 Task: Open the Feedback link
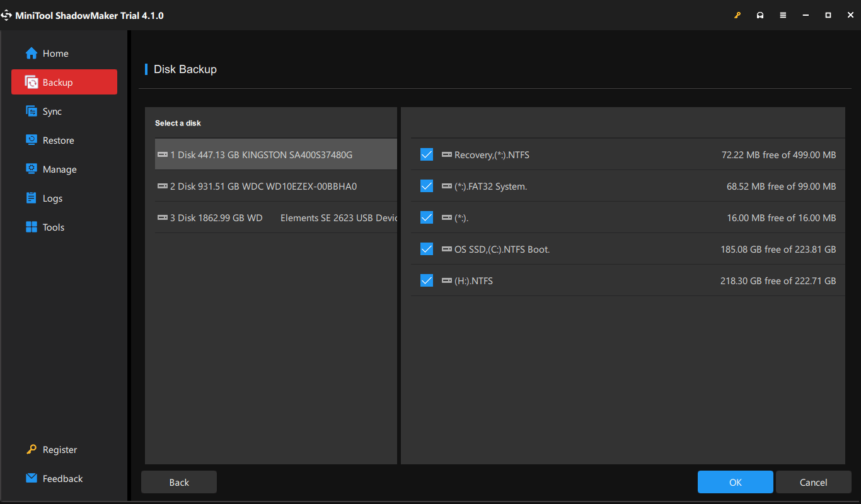[62, 479]
